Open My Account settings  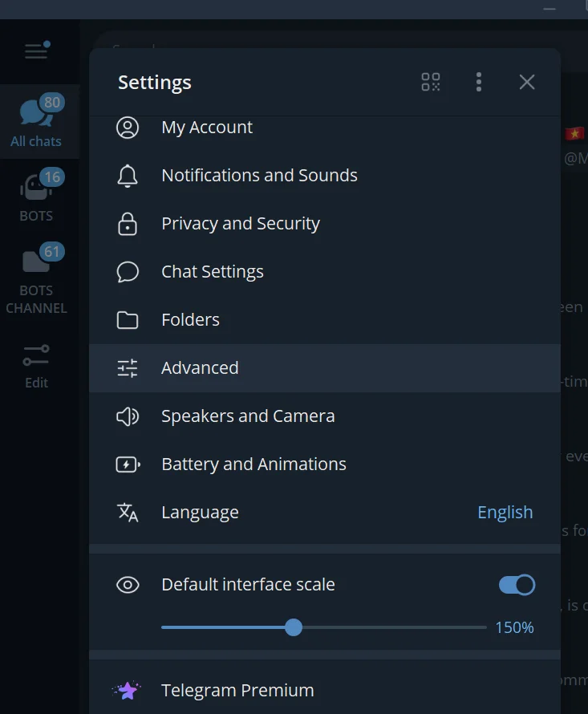325,128
